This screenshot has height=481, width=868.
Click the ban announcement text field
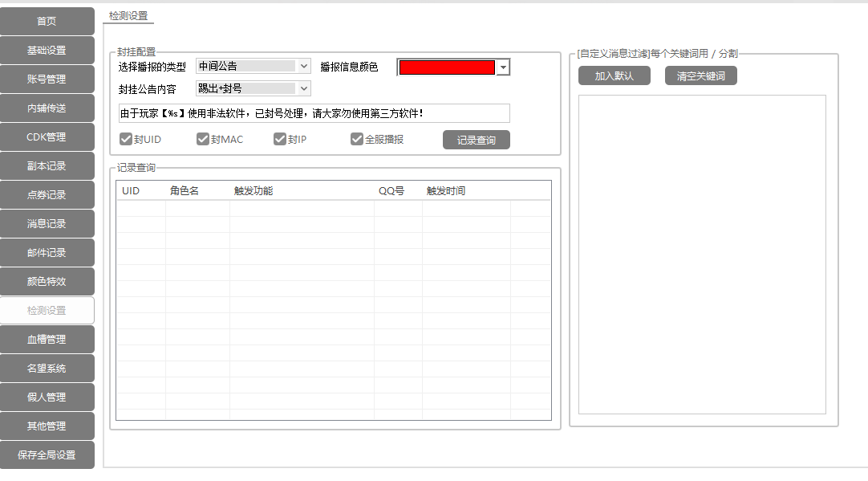click(x=313, y=113)
